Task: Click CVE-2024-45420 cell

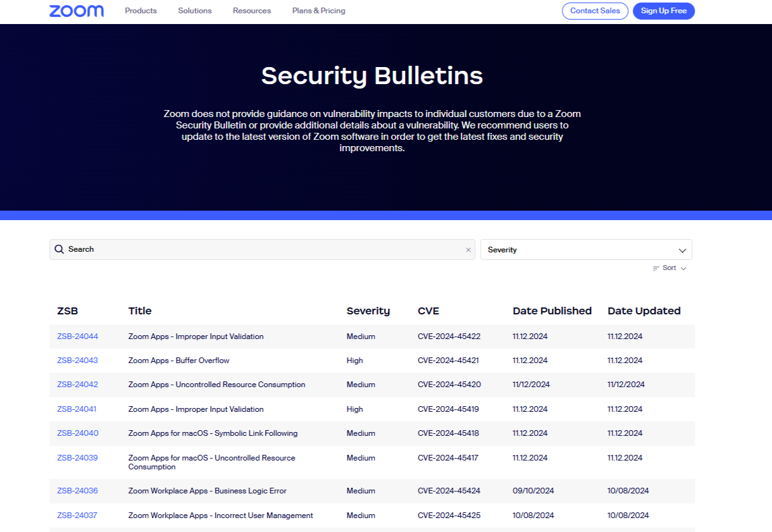Action: point(449,385)
